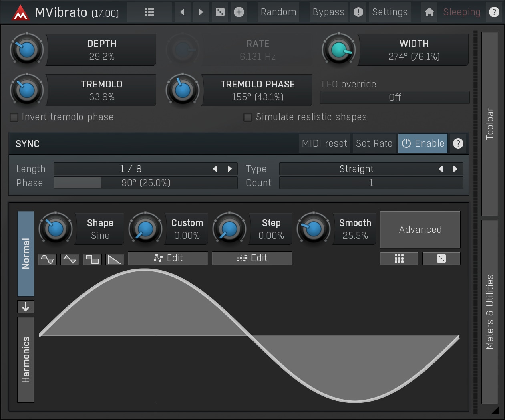The width and height of the screenshot is (505, 420).
Task: Click the home icon in title bar
Action: (x=429, y=12)
